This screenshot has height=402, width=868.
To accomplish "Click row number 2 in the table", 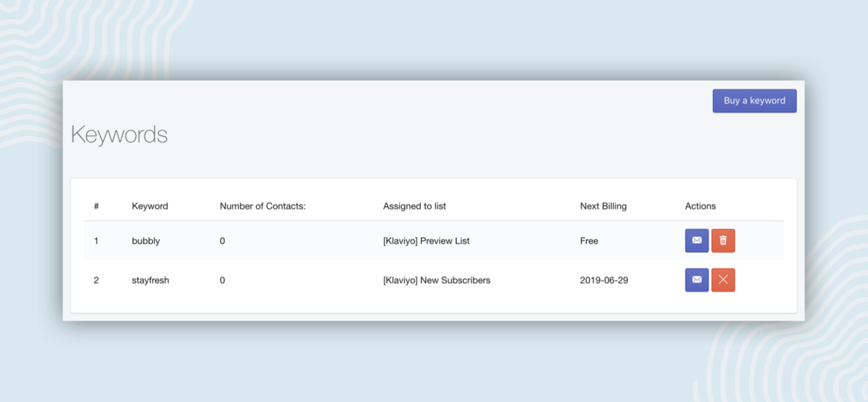I will 96,280.
